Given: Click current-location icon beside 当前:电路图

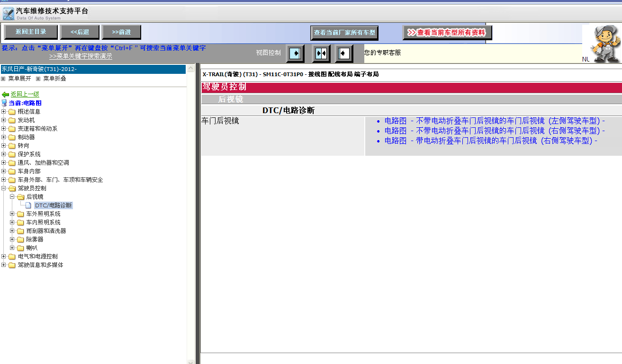Looking at the screenshot, I should click(4, 103).
